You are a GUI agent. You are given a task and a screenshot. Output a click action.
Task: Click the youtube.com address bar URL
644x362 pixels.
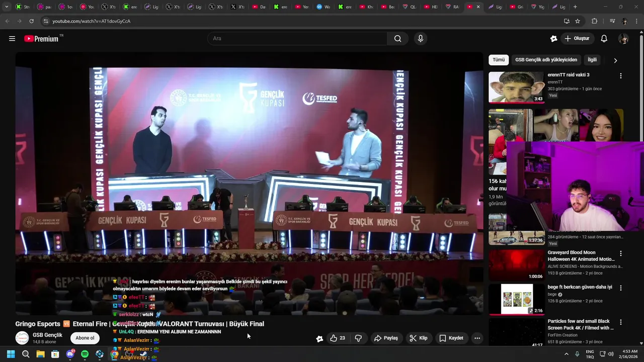(x=91, y=21)
